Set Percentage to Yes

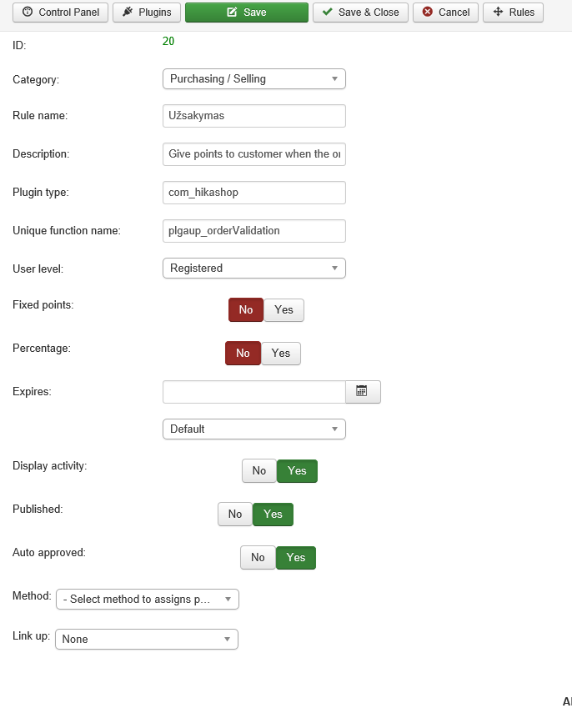pyautogui.click(x=281, y=353)
